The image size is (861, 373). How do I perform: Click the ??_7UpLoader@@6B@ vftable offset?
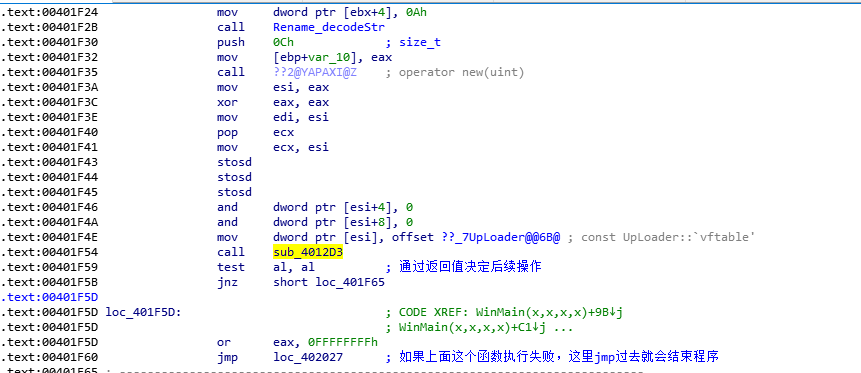click(x=501, y=237)
